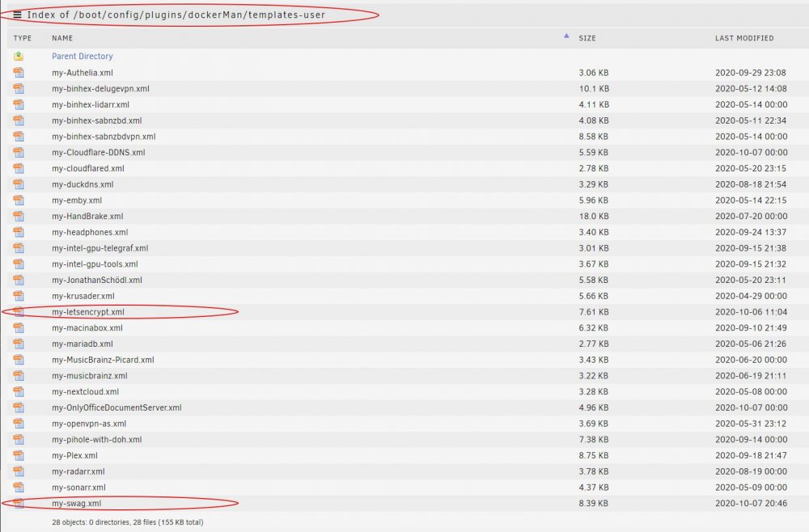Viewport: 809px width, 532px height.
Task: Open the my-intel-gpu-tools.xml file name
Action: tap(95, 264)
